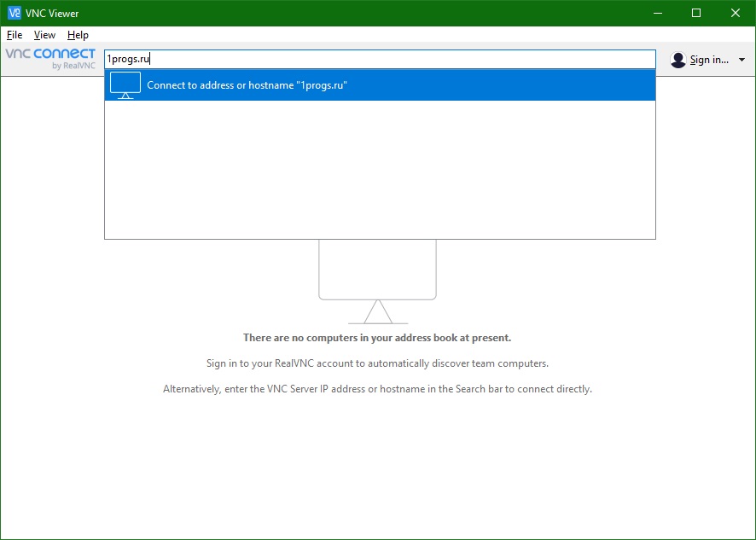Viewport: 756px width, 540px height.
Task: Click 'There are no computers in your address book' text
Action: click(377, 338)
